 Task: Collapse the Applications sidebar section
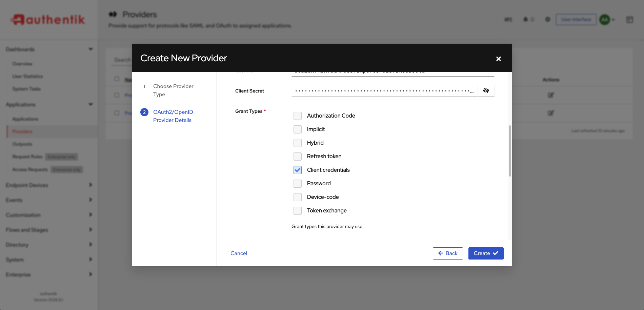(x=49, y=105)
